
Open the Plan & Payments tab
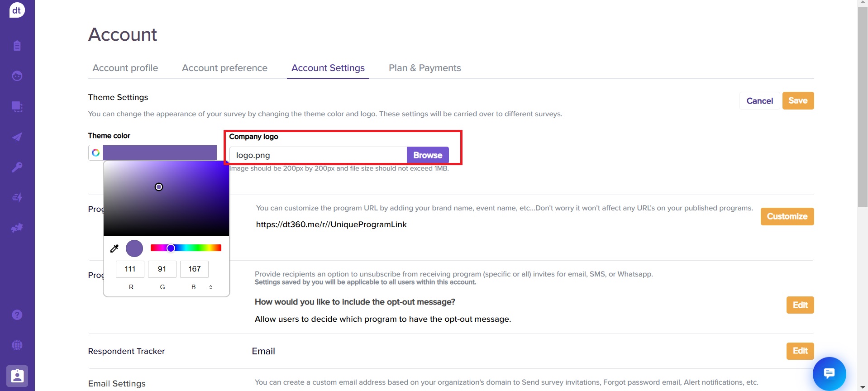click(424, 68)
